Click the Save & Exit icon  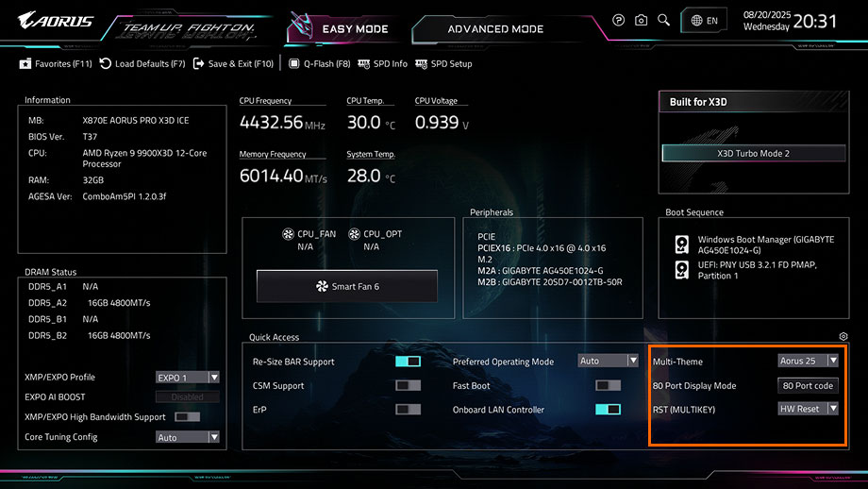[x=198, y=64]
